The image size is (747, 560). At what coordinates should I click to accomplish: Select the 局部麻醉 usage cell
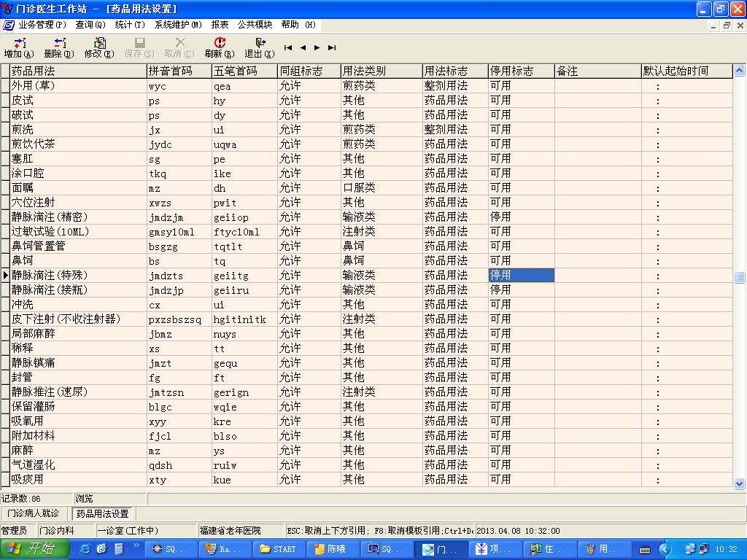click(78, 333)
